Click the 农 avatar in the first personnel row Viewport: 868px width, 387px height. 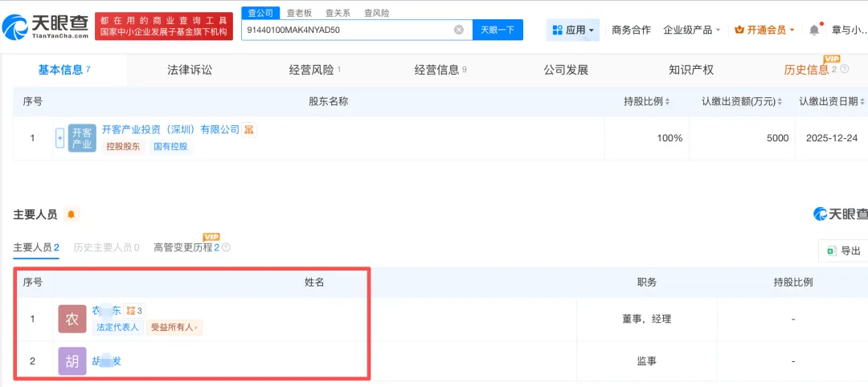72,319
